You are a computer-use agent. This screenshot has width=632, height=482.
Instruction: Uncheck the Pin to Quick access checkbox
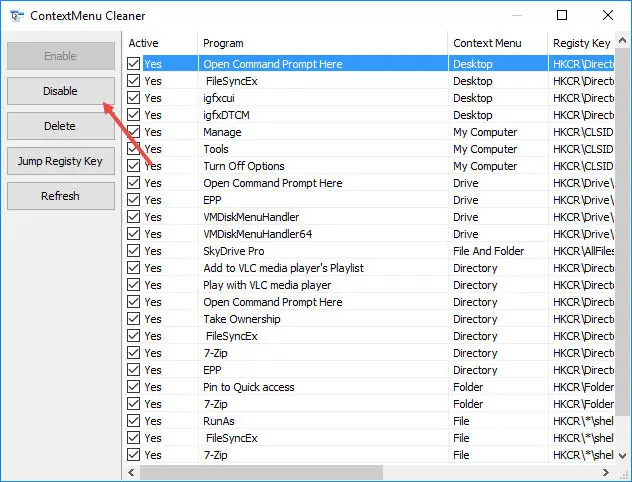pyautogui.click(x=133, y=387)
